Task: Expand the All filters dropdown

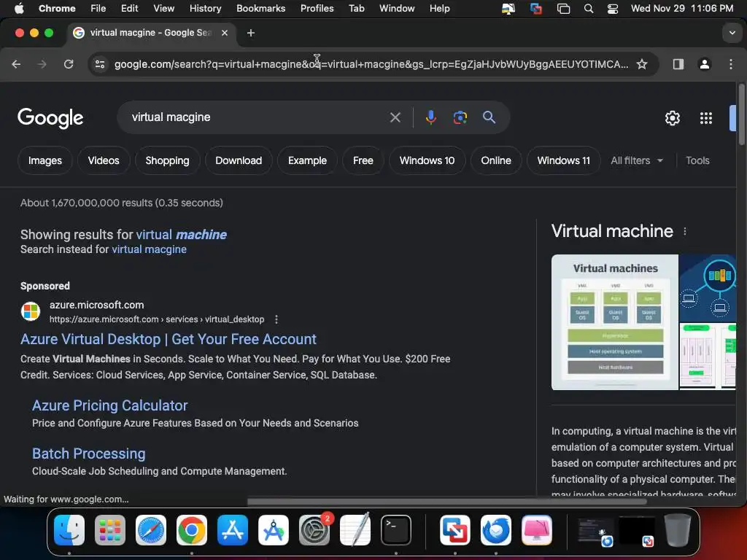Action: (636, 160)
